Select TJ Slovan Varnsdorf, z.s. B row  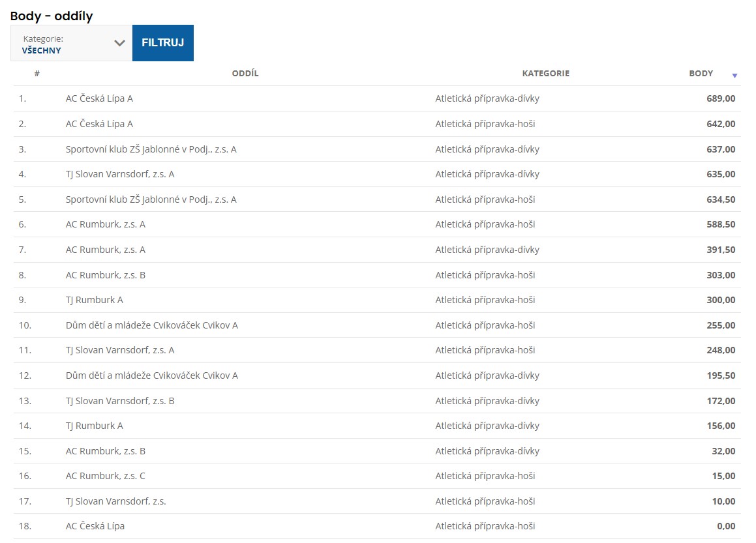(x=120, y=401)
